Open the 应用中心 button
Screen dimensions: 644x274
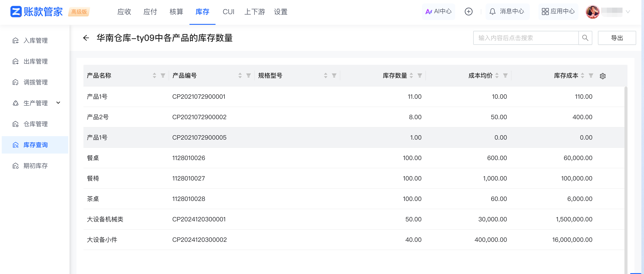tap(558, 12)
